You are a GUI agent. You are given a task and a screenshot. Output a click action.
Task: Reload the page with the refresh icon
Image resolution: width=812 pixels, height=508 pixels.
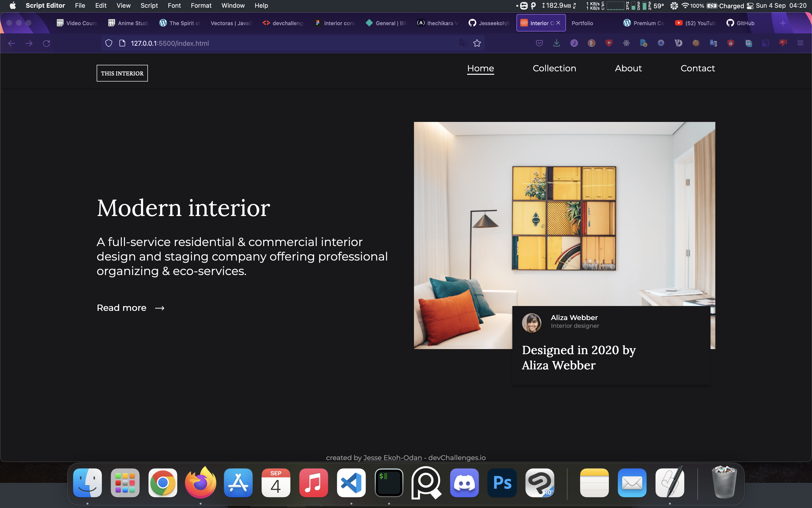(x=46, y=43)
